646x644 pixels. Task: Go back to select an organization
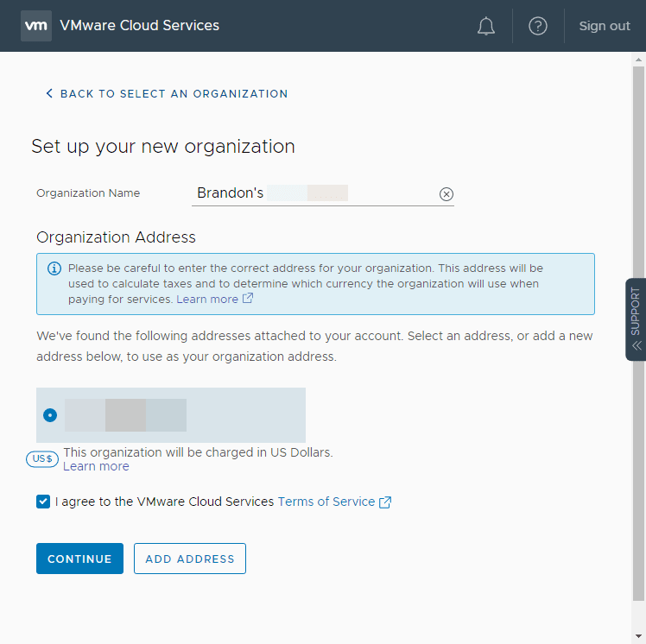(x=167, y=93)
